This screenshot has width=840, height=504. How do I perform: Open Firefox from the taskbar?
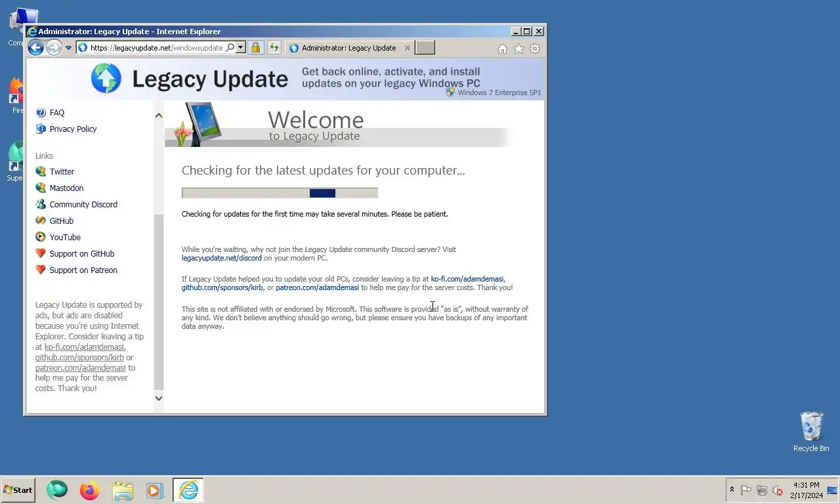90,490
